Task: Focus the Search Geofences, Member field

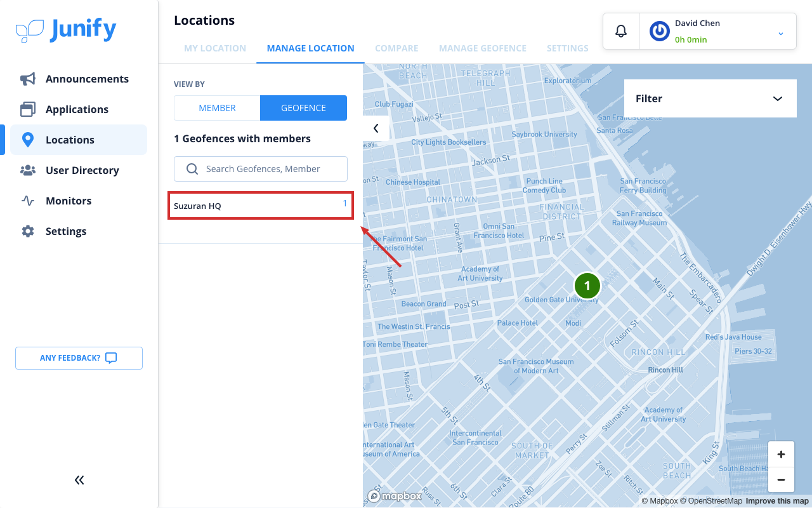Action: click(261, 169)
